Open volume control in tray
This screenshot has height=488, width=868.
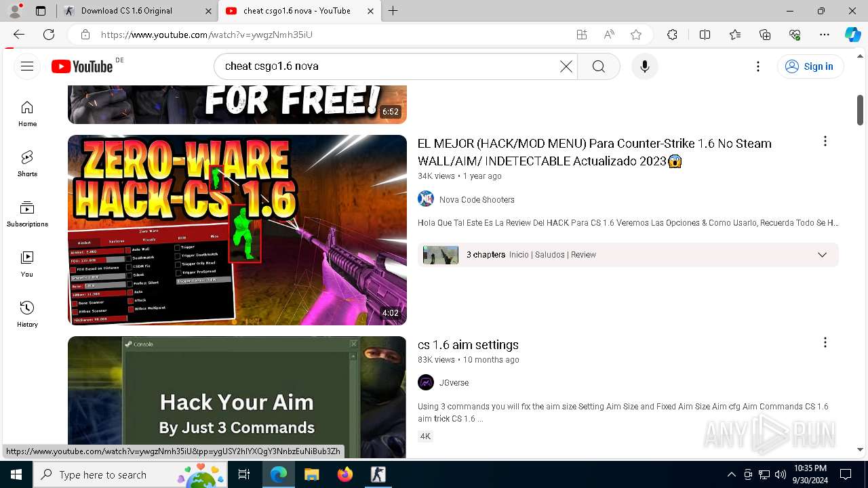click(x=781, y=474)
